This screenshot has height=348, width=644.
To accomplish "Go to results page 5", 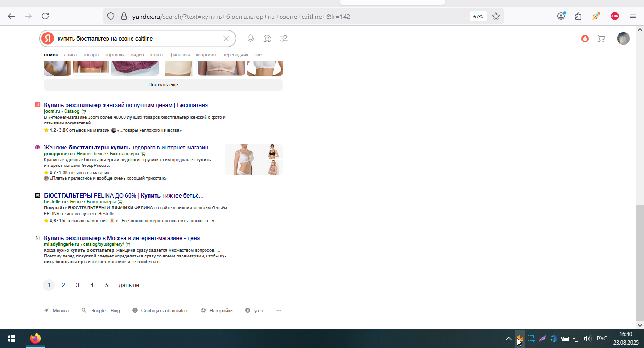I will 107,285.
